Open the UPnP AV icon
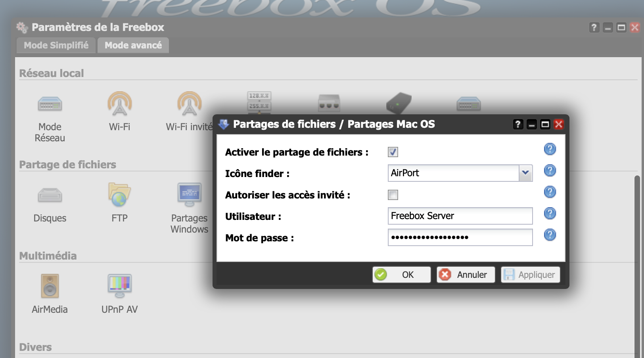This screenshot has width=644, height=358. pos(120,286)
